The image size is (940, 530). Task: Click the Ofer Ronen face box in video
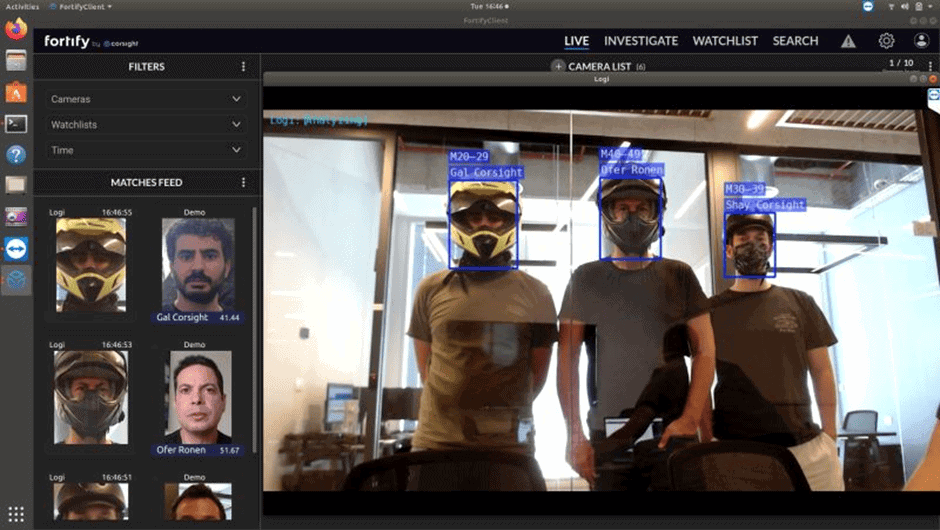click(631, 218)
